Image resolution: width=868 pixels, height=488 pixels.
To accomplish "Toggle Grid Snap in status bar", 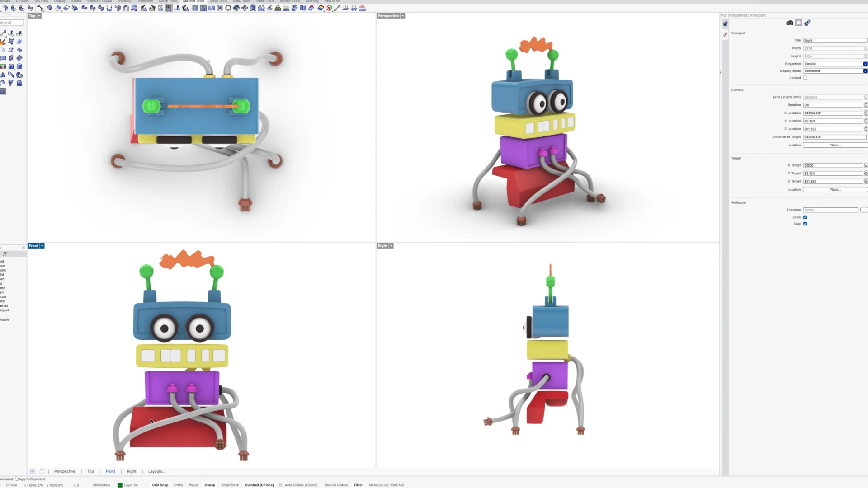I will point(160,485).
